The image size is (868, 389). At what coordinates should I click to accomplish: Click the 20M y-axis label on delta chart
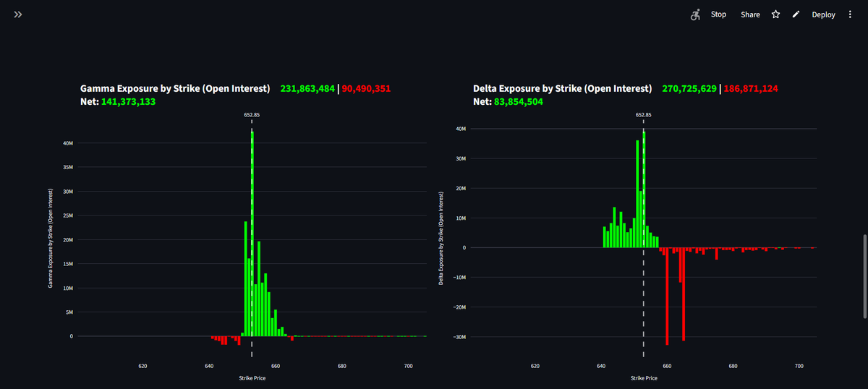(462, 188)
